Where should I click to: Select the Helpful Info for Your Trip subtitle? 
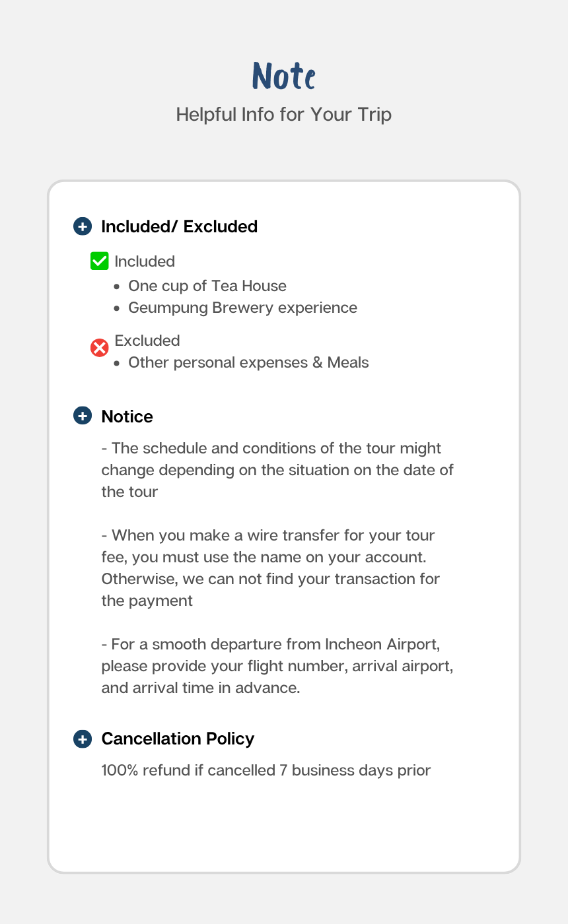point(284,114)
